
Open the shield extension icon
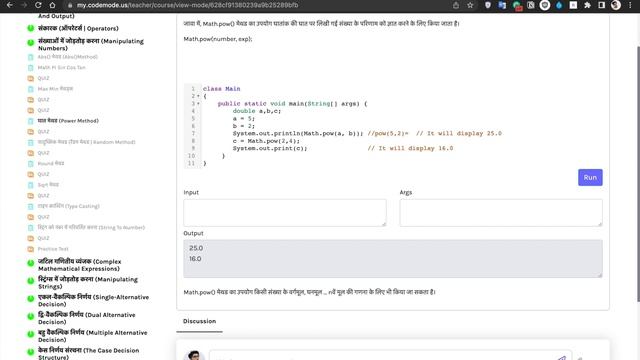click(x=488, y=5)
